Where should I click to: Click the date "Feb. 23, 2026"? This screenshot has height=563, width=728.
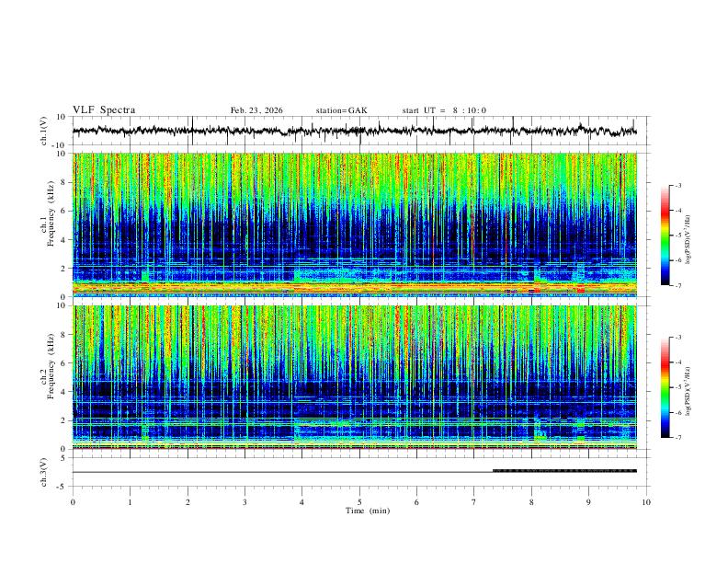click(256, 110)
